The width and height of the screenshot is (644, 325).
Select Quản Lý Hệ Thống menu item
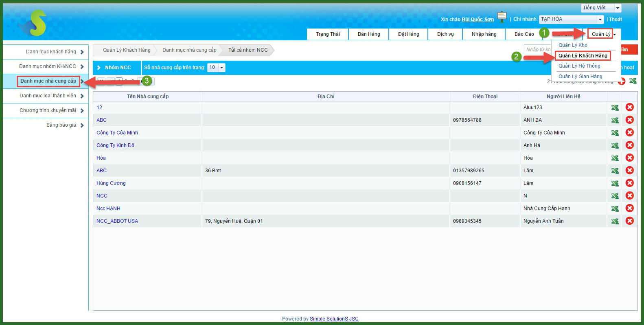(579, 66)
